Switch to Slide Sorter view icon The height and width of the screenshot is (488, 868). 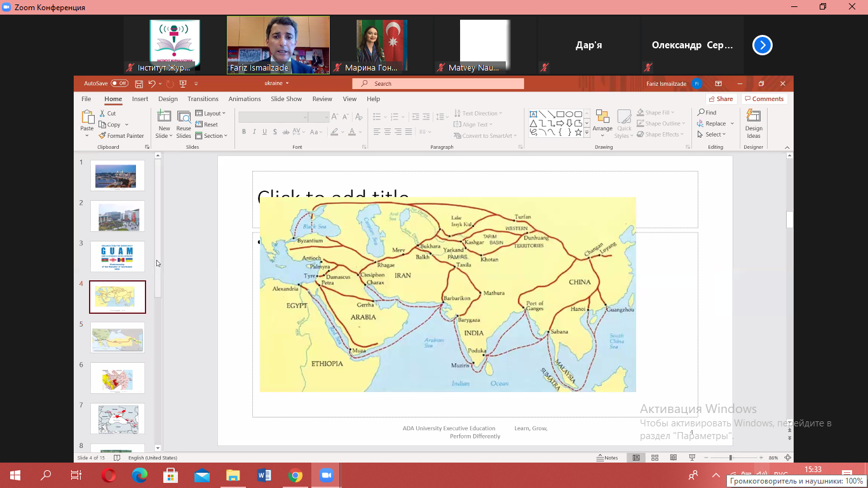point(654,457)
